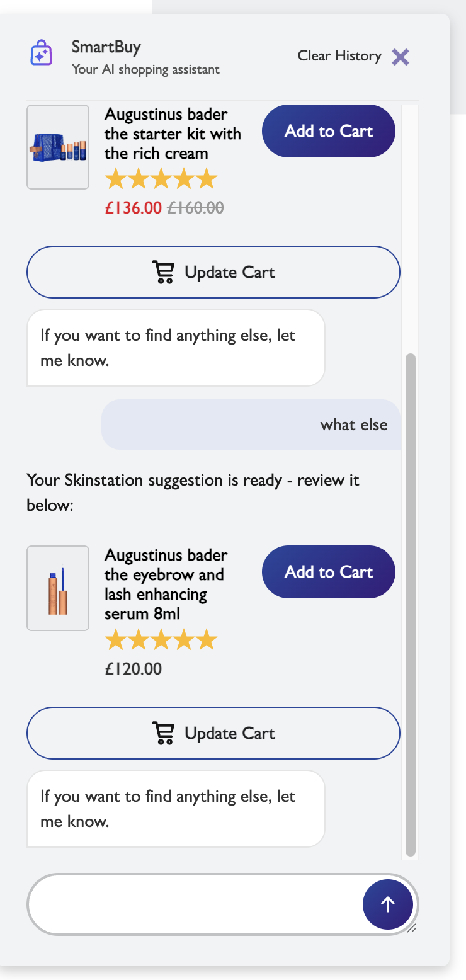Open the starter kit with rich cream title
Viewport: 466px width, 980px height.
173,134
